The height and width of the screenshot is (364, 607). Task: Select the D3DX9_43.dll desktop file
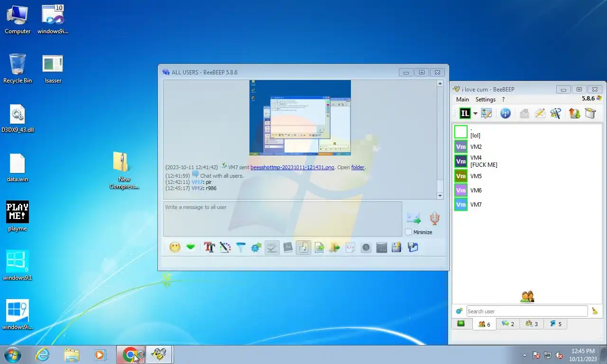click(x=18, y=118)
